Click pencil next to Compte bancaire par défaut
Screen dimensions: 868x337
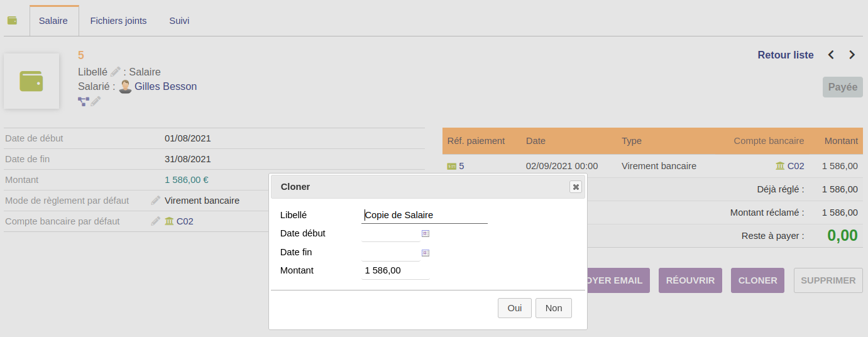coord(156,221)
